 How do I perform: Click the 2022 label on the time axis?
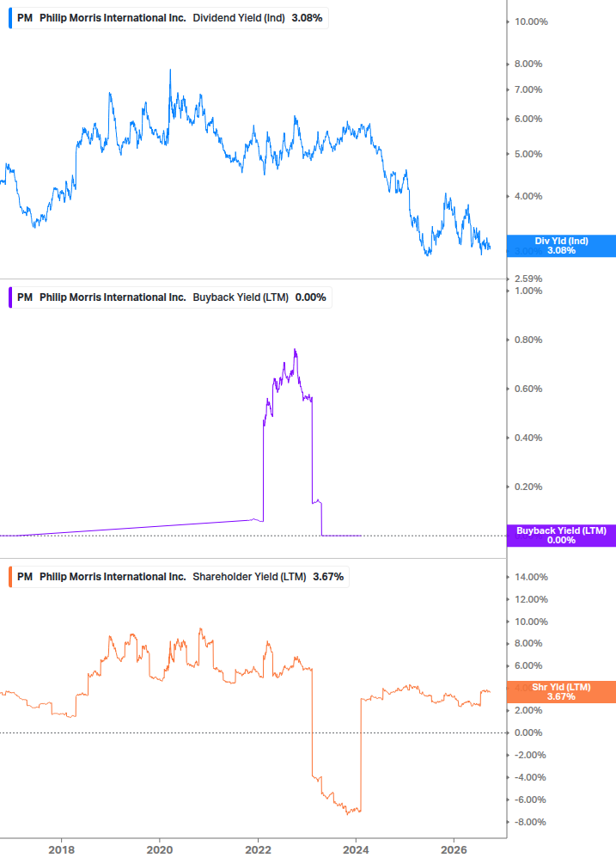tap(258, 850)
